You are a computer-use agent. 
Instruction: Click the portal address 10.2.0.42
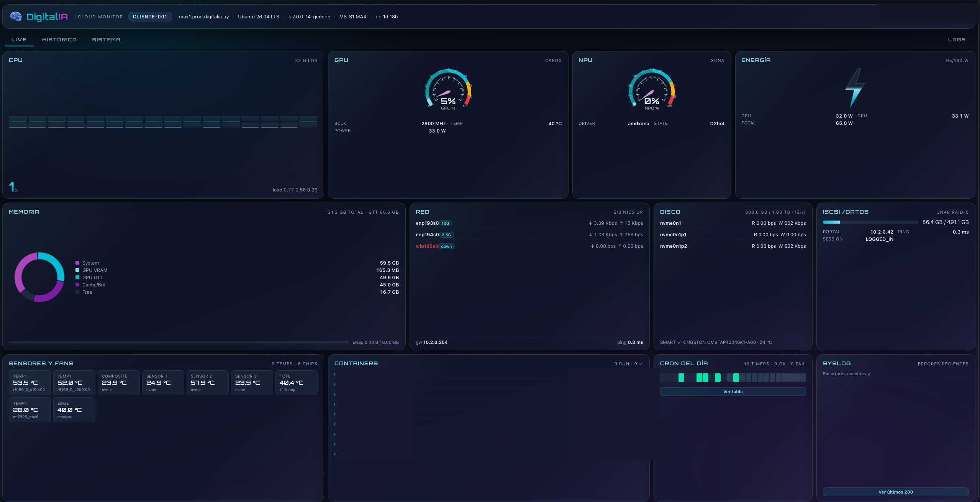[x=882, y=232]
